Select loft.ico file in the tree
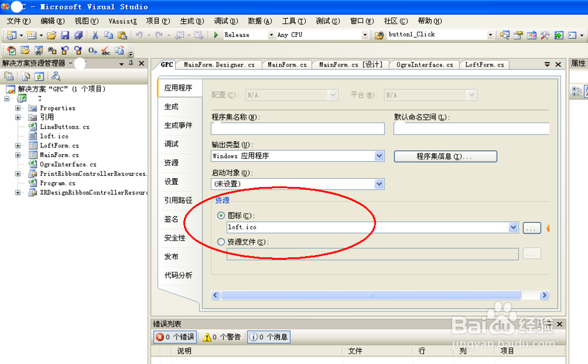The width and height of the screenshot is (588, 364). click(54, 136)
